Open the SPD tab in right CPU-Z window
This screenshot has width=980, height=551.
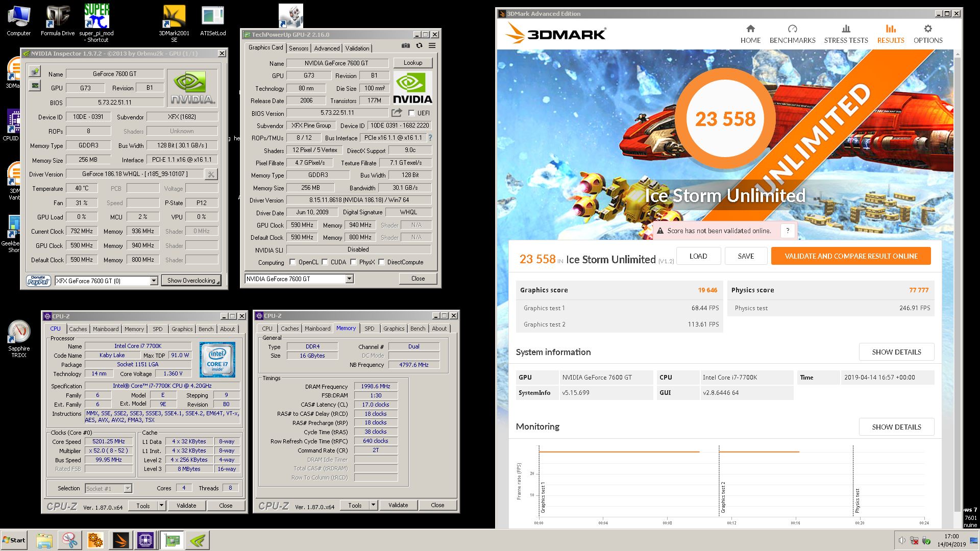click(370, 329)
